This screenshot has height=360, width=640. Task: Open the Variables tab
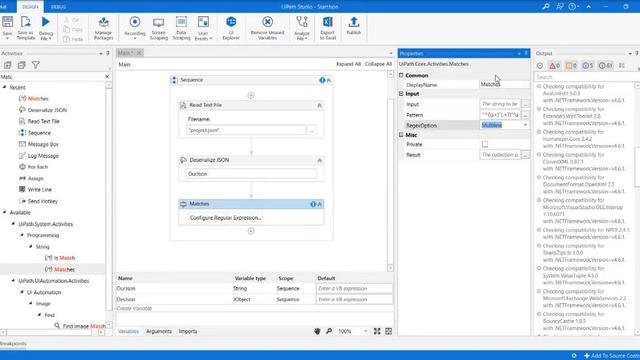point(129,331)
